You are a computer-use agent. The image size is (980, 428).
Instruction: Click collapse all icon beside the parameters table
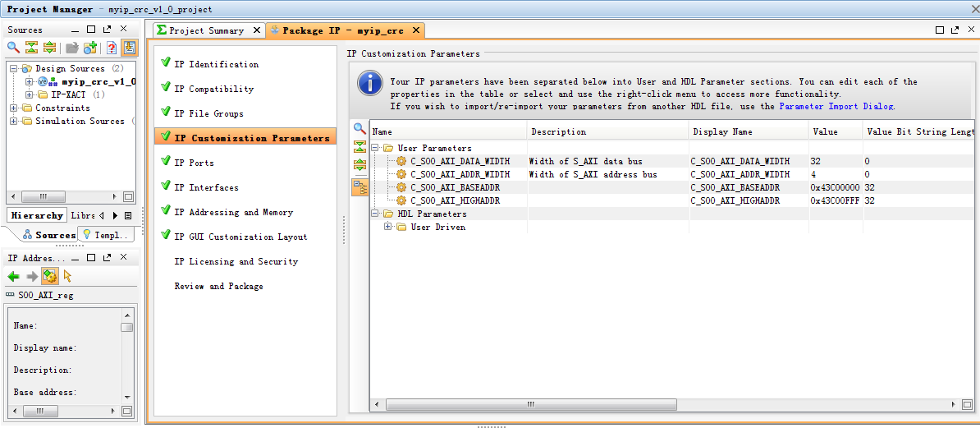click(359, 146)
